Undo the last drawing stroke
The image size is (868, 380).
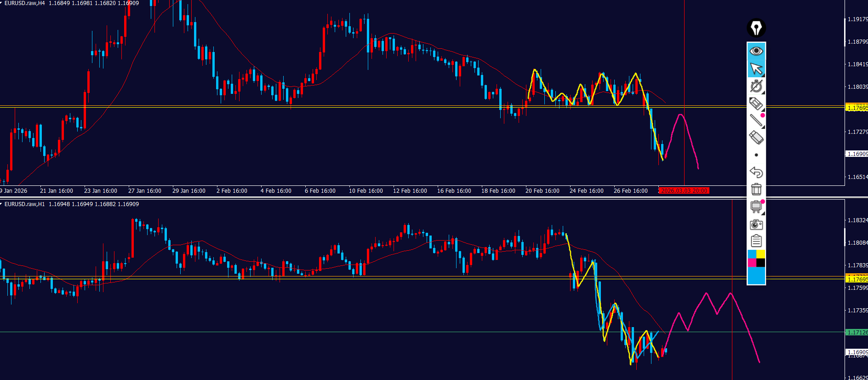click(756, 172)
